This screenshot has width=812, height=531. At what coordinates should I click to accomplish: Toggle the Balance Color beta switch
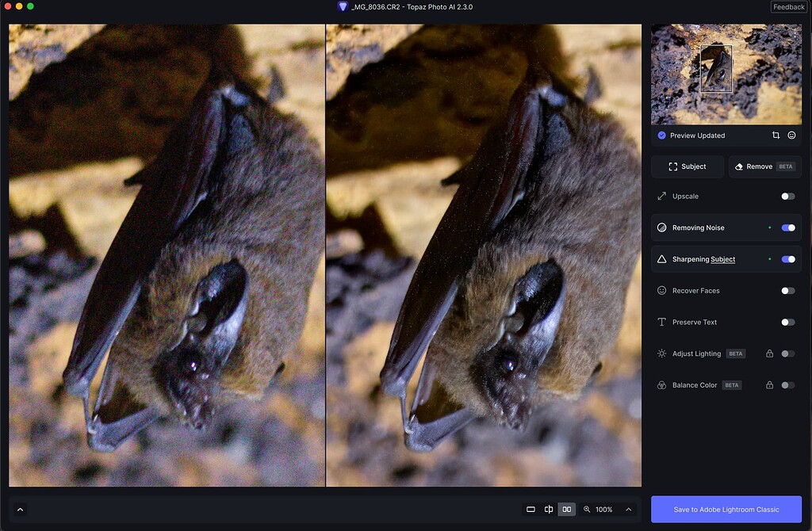click(x=786, y=385)
